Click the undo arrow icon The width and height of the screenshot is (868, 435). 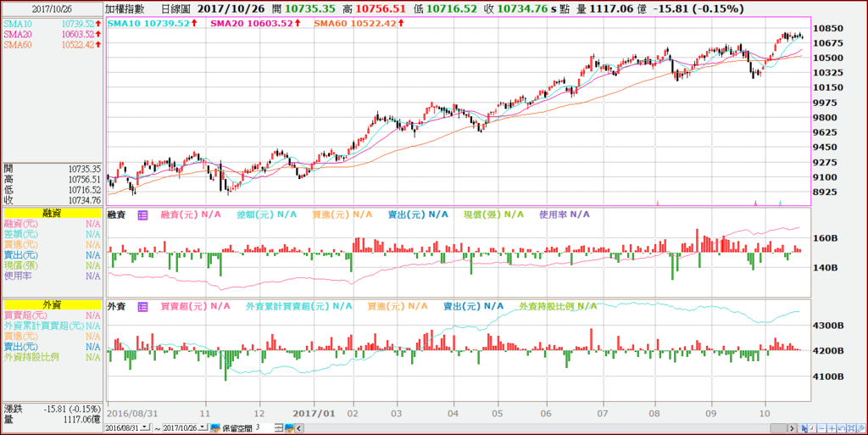[x=842, y=428]
